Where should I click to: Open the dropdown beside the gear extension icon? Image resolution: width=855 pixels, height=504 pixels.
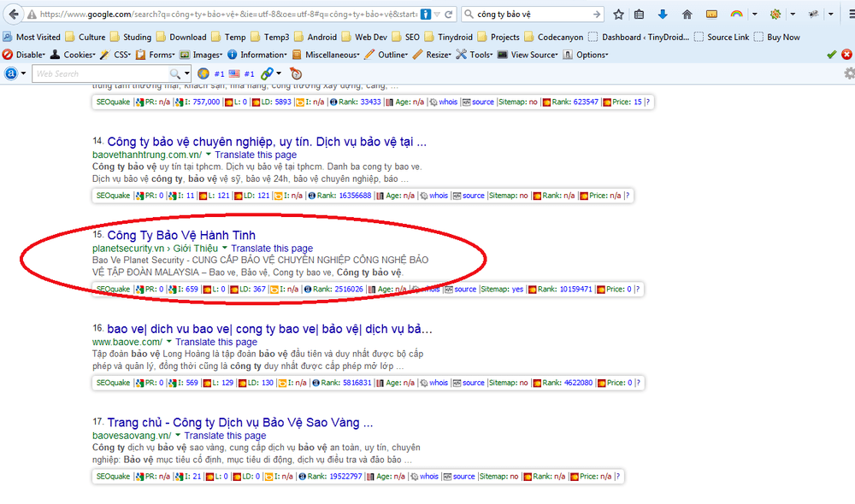click(793, 15)
